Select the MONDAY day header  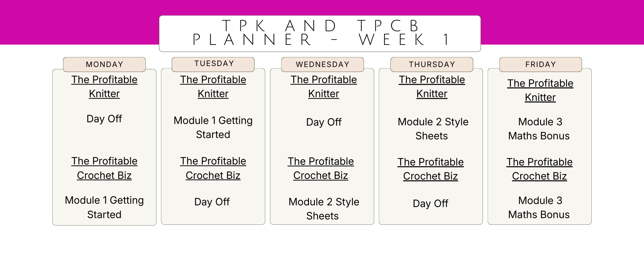[104, 64]
